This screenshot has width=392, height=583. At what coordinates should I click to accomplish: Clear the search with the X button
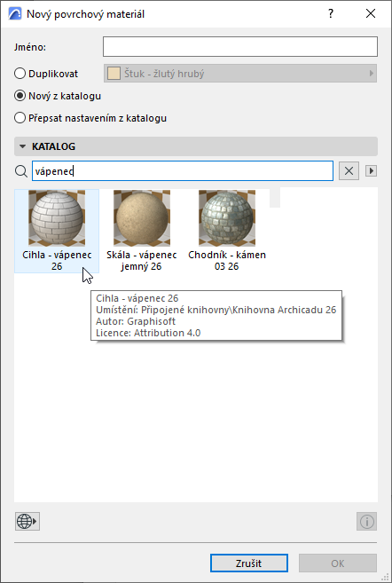click(349, 171)
